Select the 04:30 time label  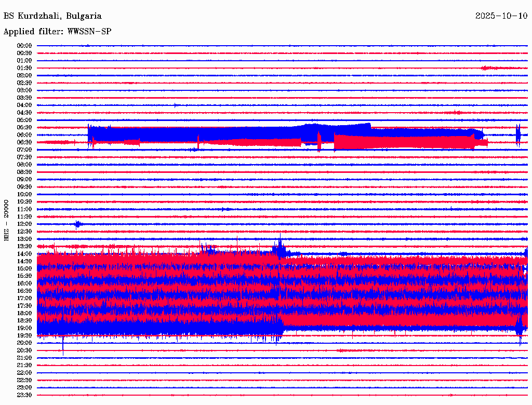(24, 113)
